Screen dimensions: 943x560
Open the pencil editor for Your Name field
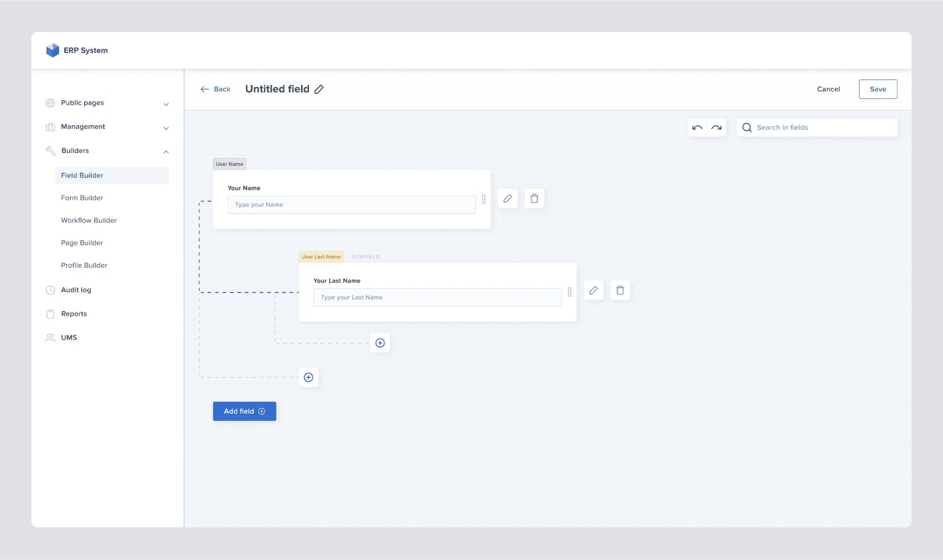(508, 198)
